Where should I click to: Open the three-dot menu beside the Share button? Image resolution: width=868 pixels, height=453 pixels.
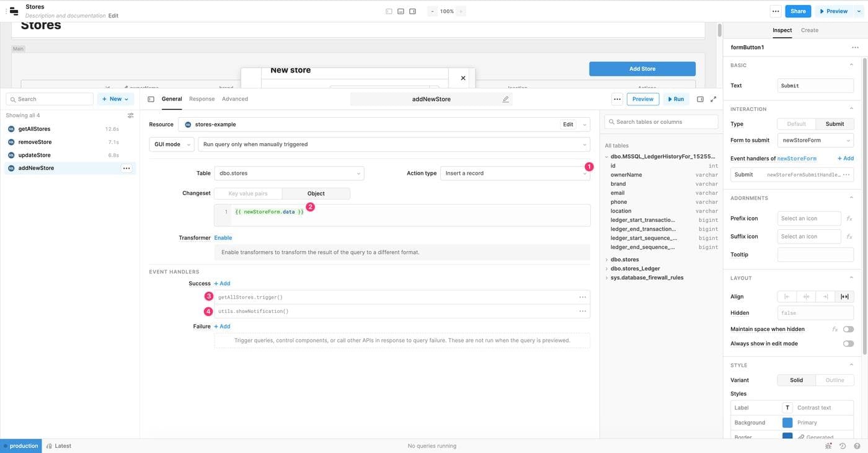(x=775, y=11)
